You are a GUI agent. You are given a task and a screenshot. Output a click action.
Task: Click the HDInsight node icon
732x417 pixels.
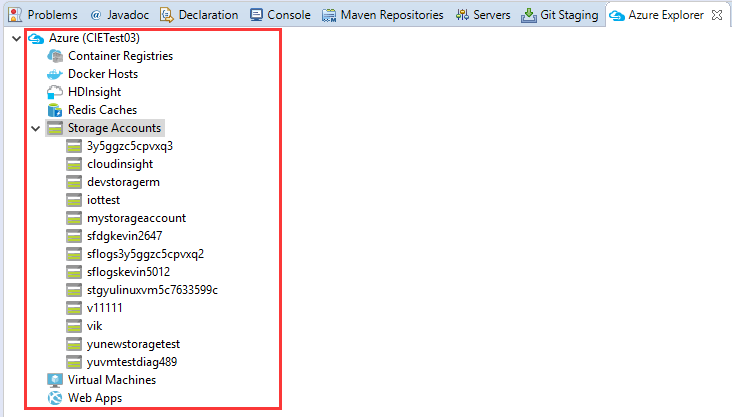55,92
